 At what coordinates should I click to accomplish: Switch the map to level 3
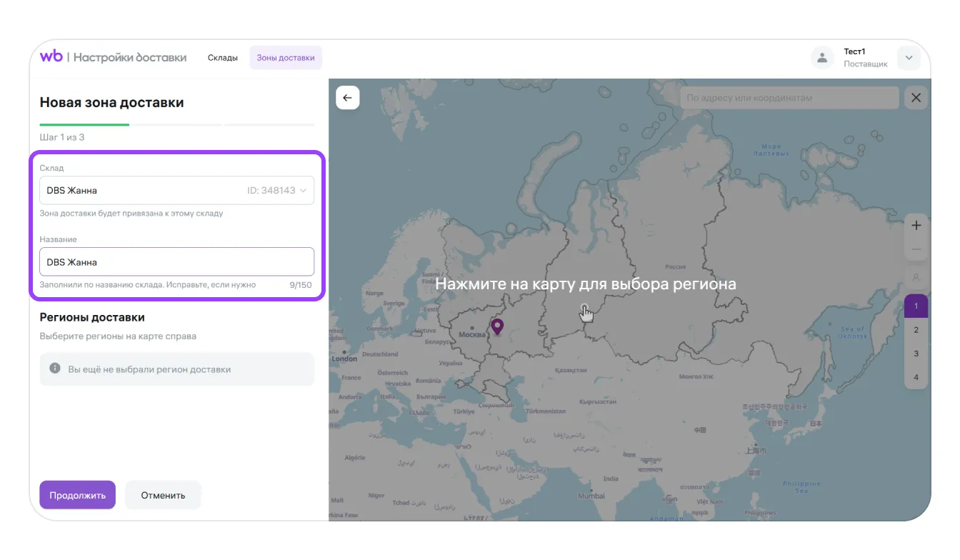[916, 354]
